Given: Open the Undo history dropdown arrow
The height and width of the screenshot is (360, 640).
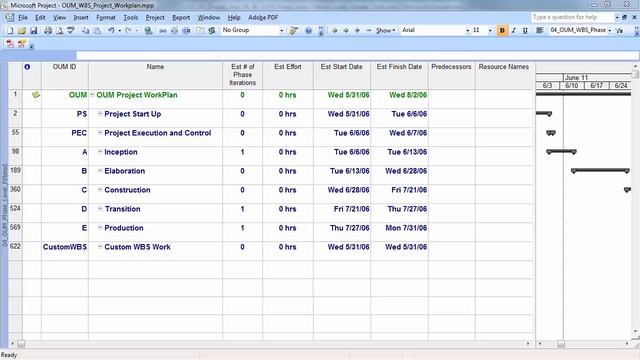Looking at the screenshot, I should tap(120, 31).
